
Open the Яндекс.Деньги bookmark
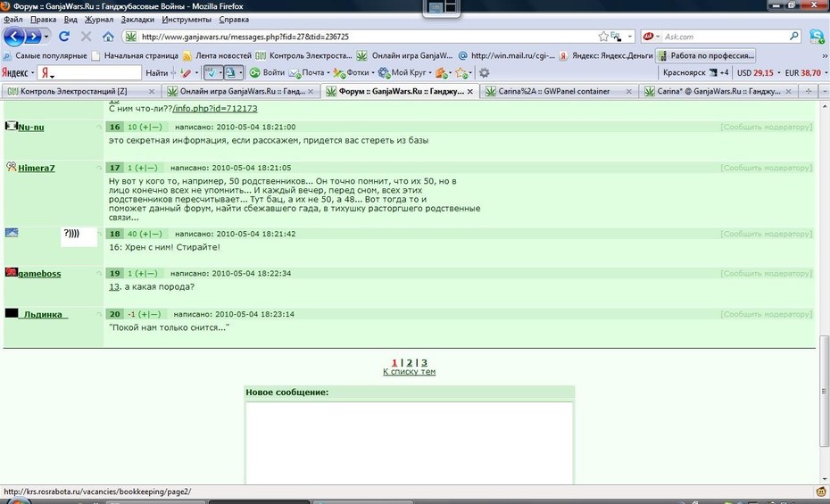tap(606, 55)
